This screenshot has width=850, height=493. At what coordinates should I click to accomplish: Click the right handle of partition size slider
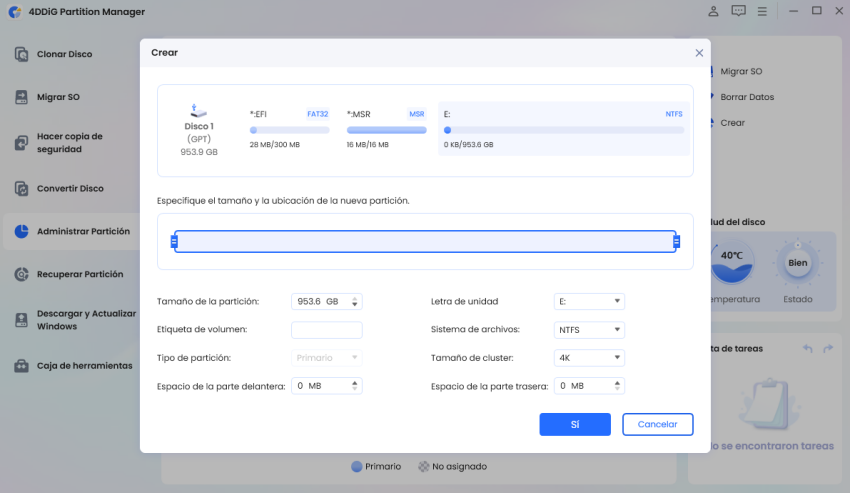[676, 241]
